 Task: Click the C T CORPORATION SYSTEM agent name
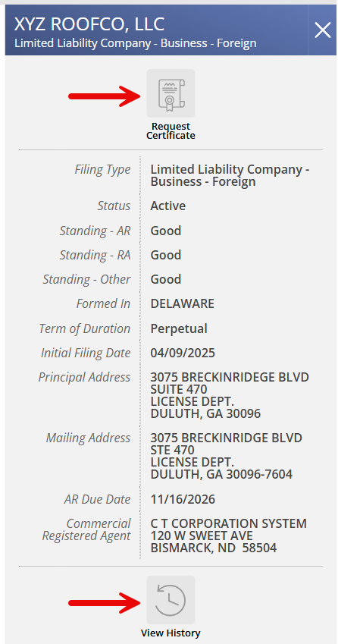point(228,523)
